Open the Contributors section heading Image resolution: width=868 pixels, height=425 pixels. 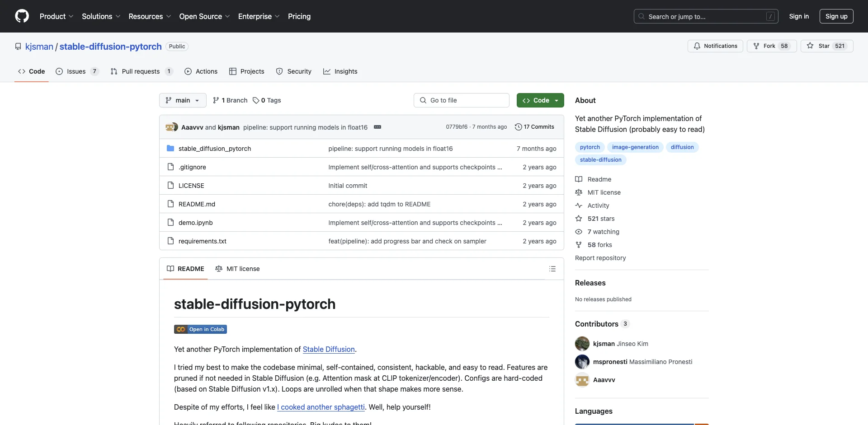tap(597, 324)
